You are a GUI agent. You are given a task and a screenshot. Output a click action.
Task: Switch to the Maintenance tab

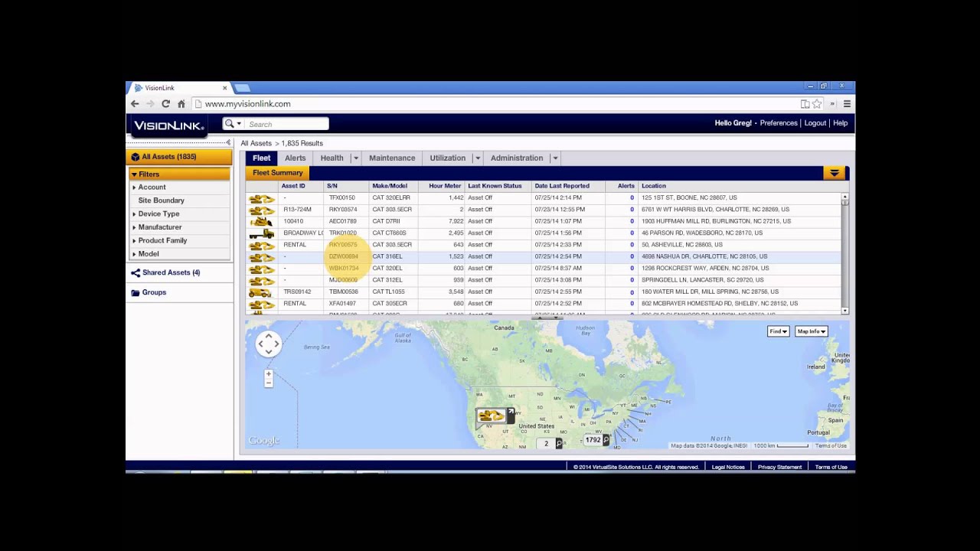[x=392, y=158]
